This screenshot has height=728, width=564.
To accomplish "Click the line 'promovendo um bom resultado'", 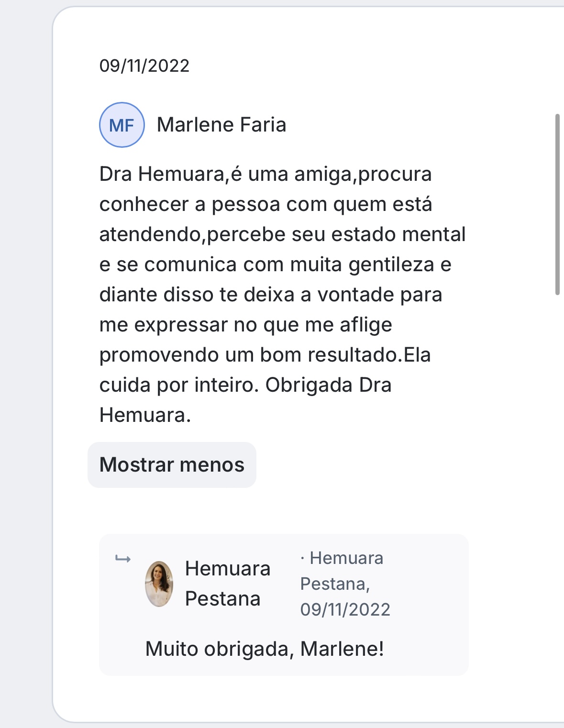I will pyautogui.click(x=265, y=355).
